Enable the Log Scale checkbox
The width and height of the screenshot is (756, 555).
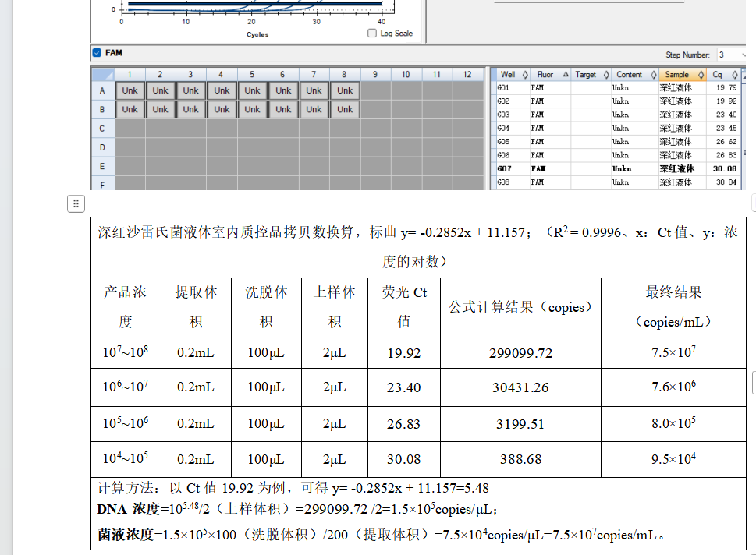point(371,34)
